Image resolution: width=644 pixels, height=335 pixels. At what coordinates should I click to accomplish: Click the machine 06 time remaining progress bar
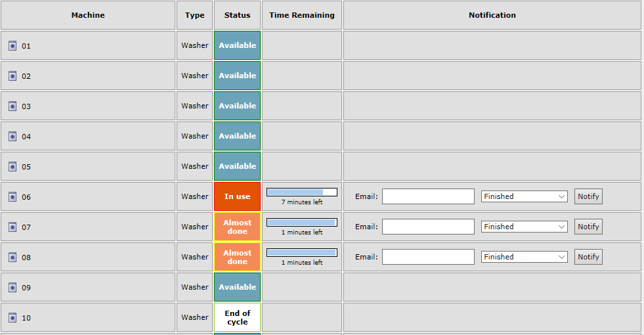[302, 192]
